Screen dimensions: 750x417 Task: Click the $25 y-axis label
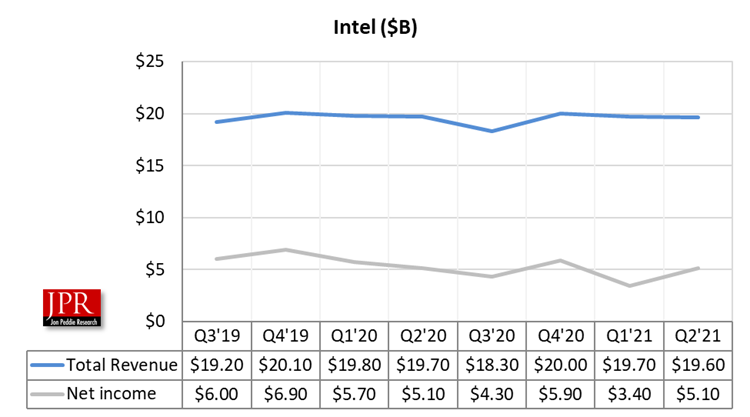149,61
